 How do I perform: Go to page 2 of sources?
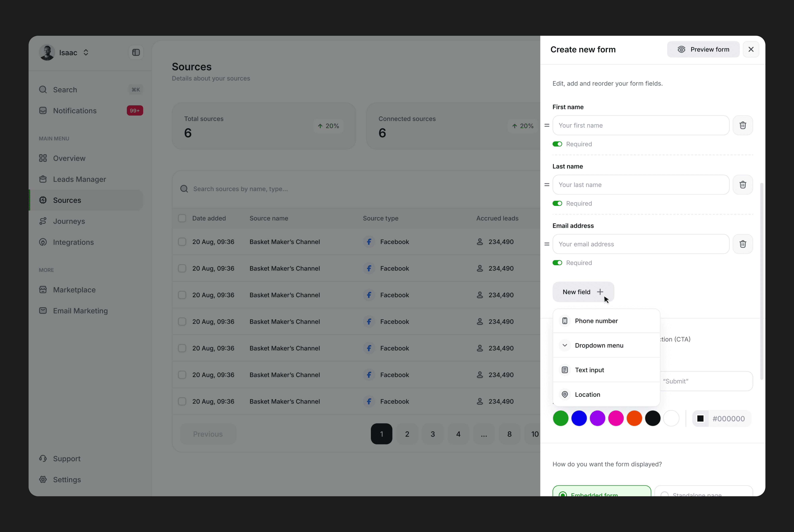point(407,434)
